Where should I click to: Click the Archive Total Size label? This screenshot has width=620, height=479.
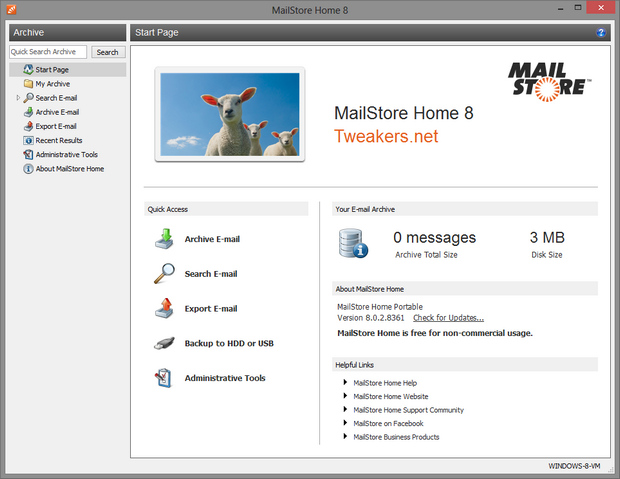pyautogui.click(x=426, y=255)
